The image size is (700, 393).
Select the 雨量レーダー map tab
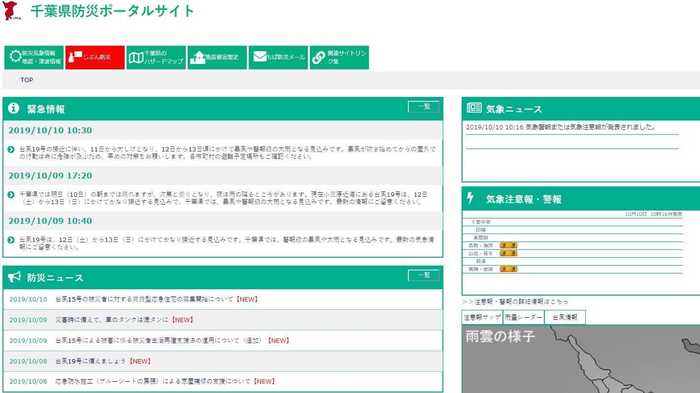pos(524,317)
